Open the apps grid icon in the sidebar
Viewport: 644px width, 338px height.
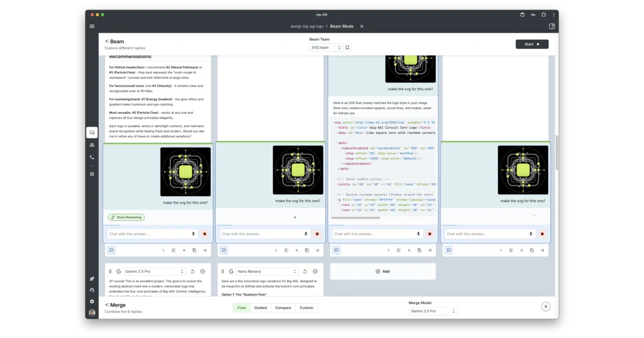(x=92, y=174)
